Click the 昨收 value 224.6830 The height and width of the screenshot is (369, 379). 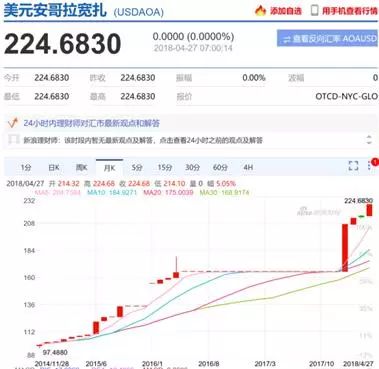[x=138, y=78]
